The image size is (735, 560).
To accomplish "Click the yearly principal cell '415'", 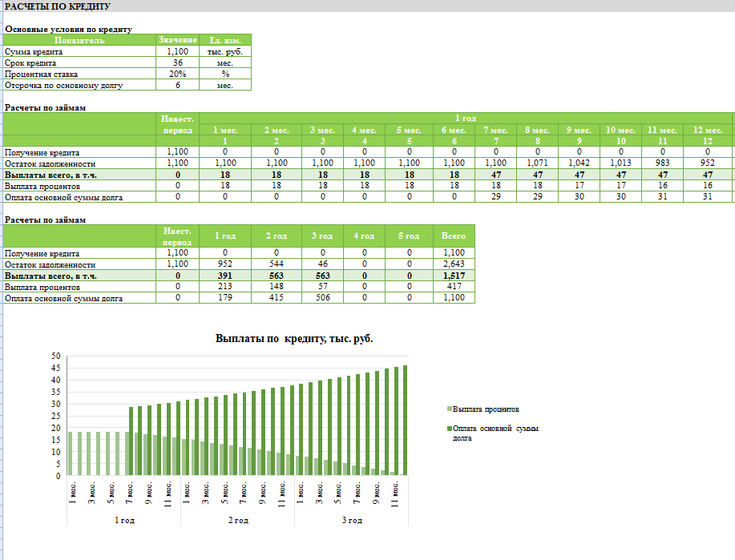I will tap(276, 297).
